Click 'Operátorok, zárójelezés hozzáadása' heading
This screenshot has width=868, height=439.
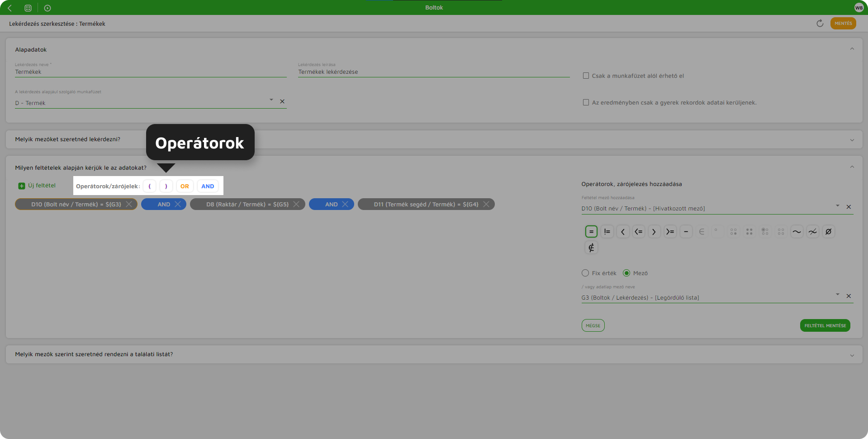pos(631,184)
